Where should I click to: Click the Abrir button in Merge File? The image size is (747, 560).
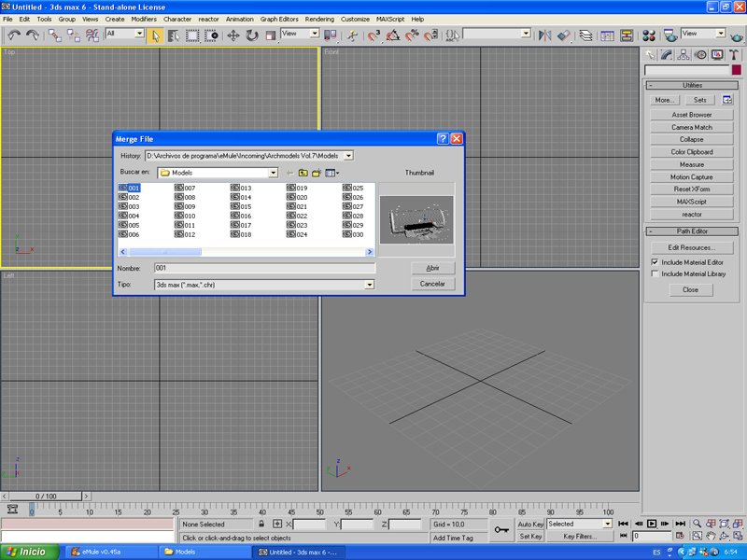[432, 268]
